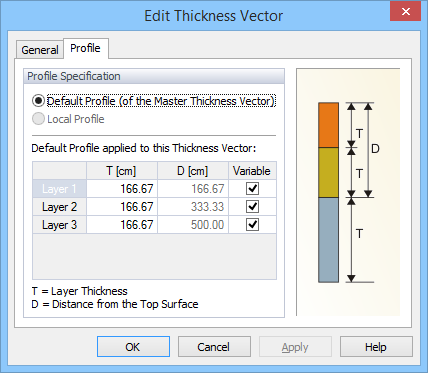Select the Layer 3 row header
428x373 pixels.
pyautogui.click(x=60, y=225)
